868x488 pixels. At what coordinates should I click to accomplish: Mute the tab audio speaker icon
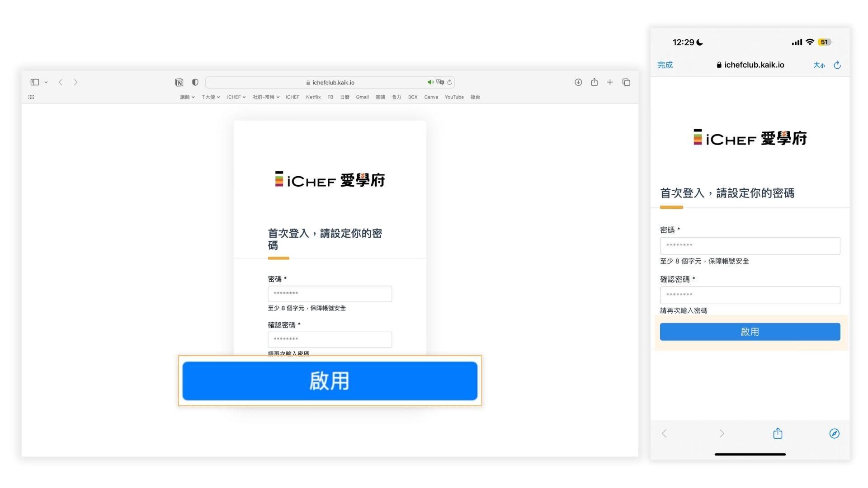tap(430, 82)
